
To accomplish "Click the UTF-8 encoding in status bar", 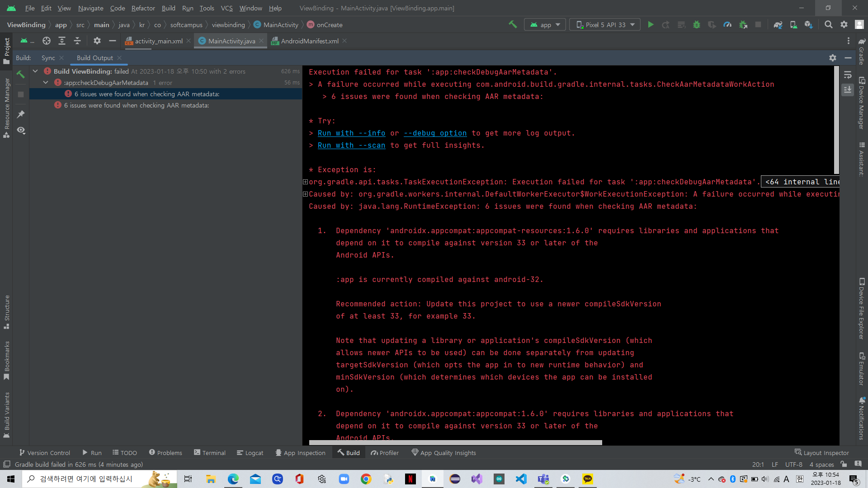I will pos(794,465).
